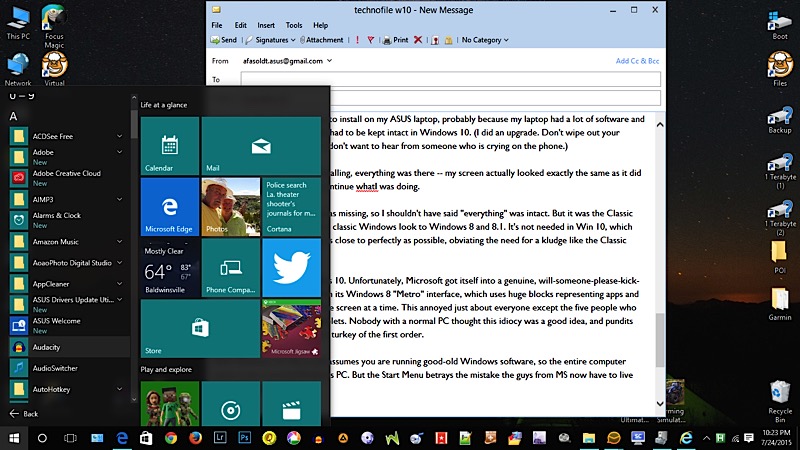Viewport: 800px width, 450px height.
Task: Open the Edit menu
Action: click(x=240, y=25)
